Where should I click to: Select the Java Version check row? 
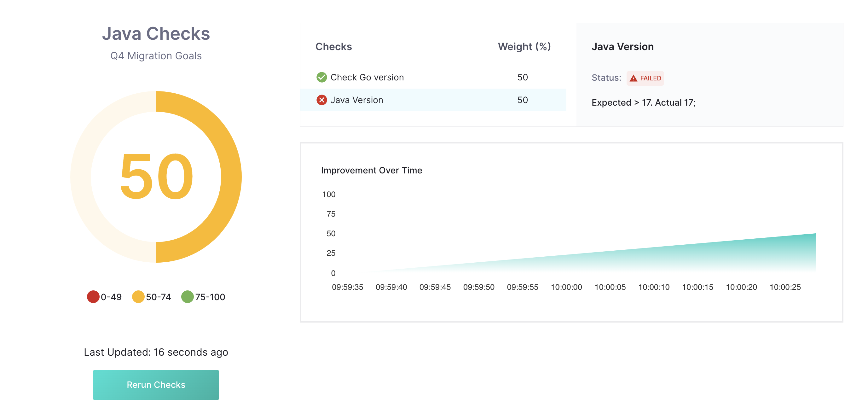[356, 100]
